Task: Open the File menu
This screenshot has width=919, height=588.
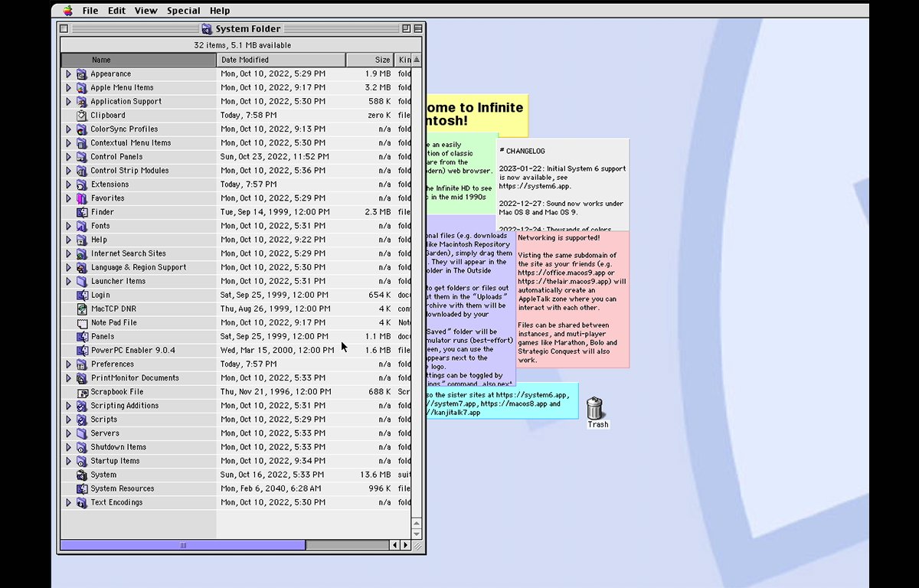Action: (90, 11)
